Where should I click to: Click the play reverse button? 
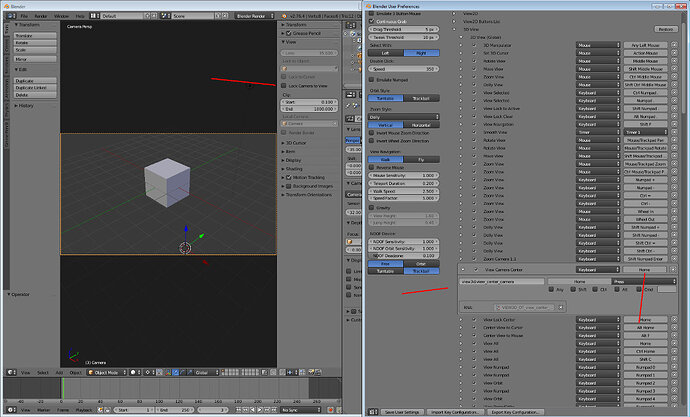(x=253, y=410)
